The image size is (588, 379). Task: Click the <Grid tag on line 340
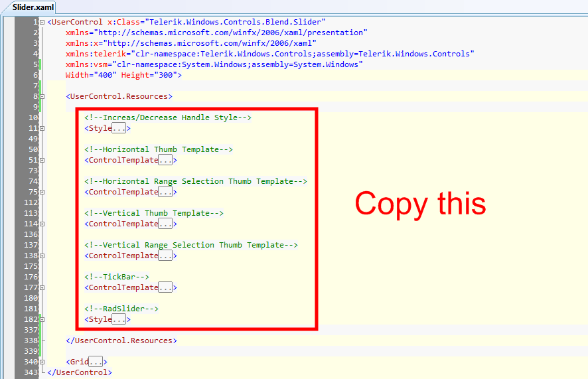pos(77,362)
